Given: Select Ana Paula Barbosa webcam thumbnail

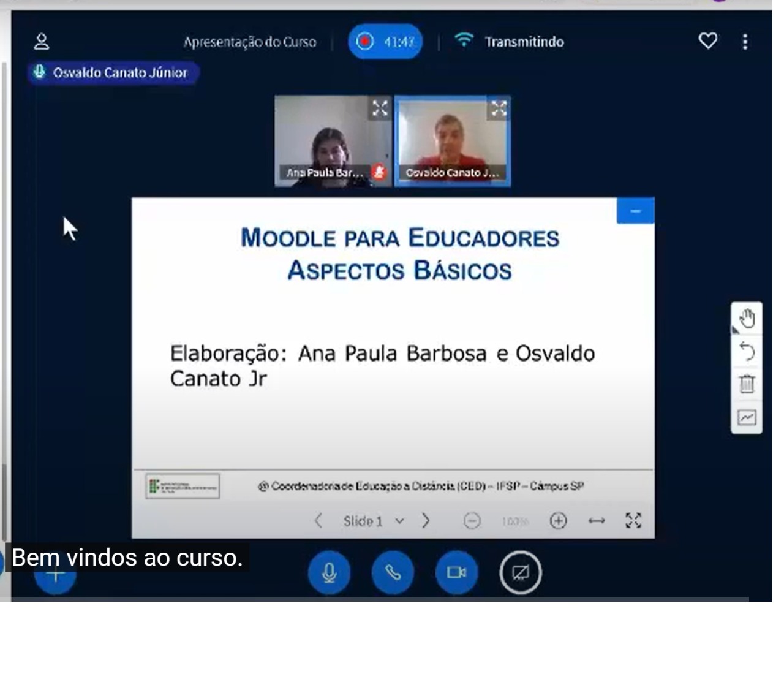Looking at the screenshot, I should [x=333, y=140].
